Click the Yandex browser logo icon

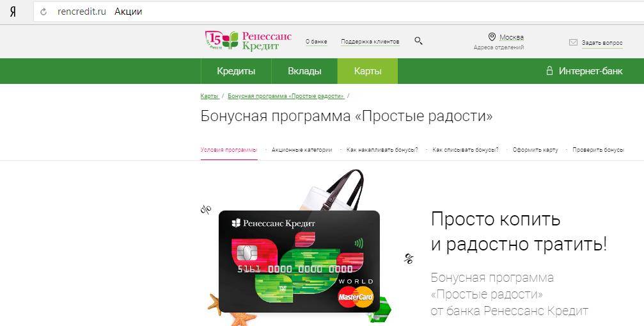coord(13,12)
